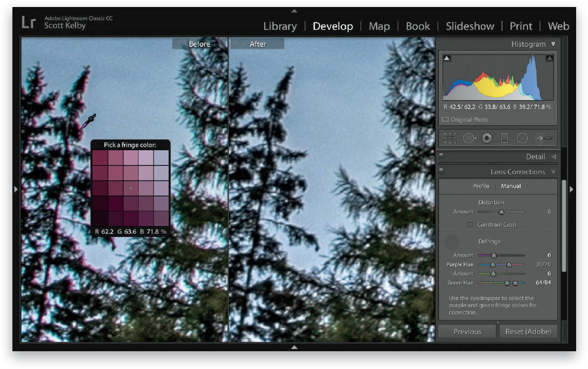Collapse the Histogram panel triangle
The width and height of the screenshot is (588, 369).
coord(553,44)
